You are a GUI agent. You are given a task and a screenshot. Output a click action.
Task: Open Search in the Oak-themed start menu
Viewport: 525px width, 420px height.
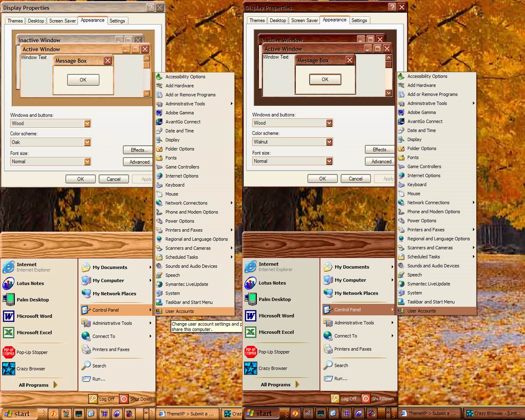point(98,366)
